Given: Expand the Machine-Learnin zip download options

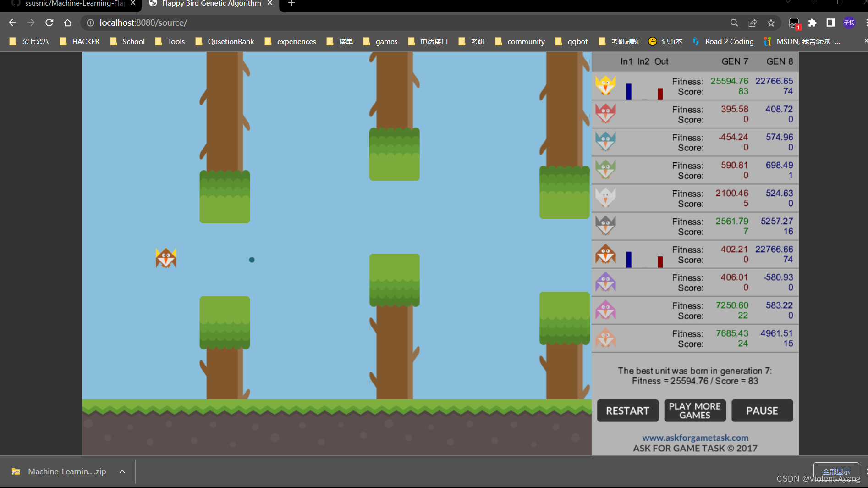Looking at the screenshot, I should pyautogui.click(x=122, y=471).
